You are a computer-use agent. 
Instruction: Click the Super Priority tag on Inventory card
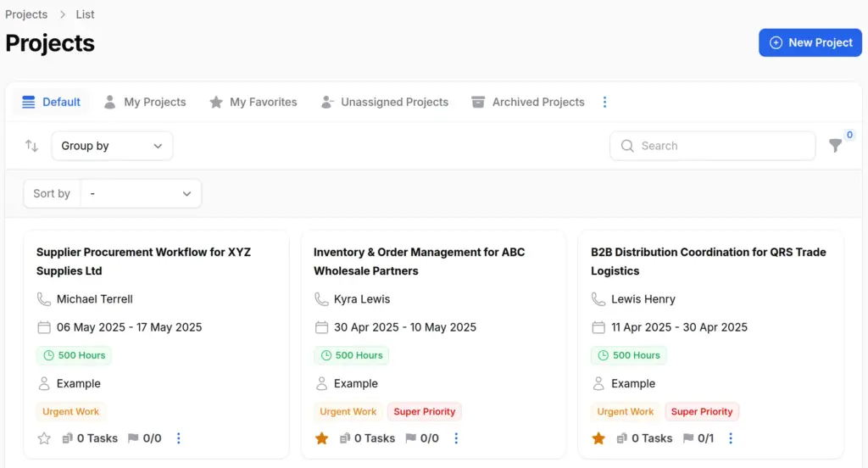[x=424, y=412]
